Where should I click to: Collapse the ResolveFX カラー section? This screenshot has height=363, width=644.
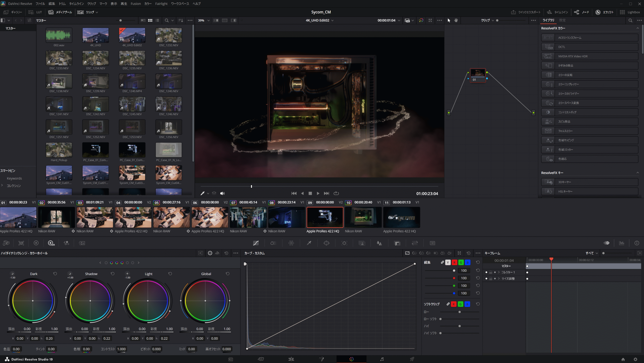pos(637,28)
